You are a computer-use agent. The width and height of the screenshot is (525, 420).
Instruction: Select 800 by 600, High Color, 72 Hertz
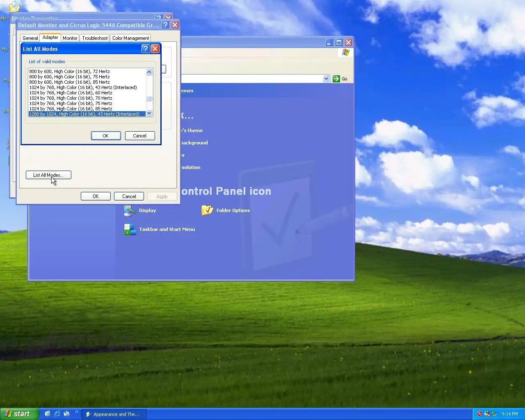coord(87,71)
